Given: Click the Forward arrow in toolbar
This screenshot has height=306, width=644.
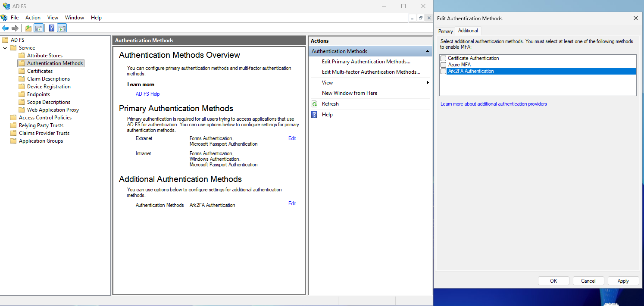Looking at the screenshot, I should point(15,28).
